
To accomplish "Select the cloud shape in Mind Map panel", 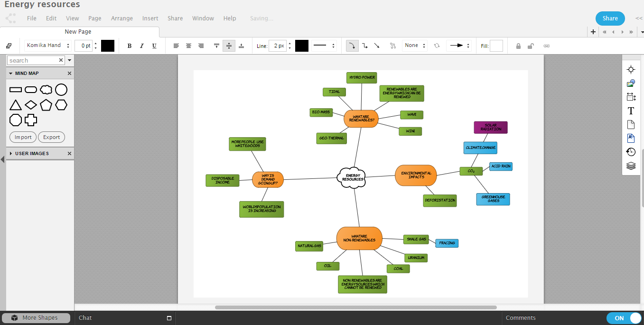I will (x=46, y=89).
